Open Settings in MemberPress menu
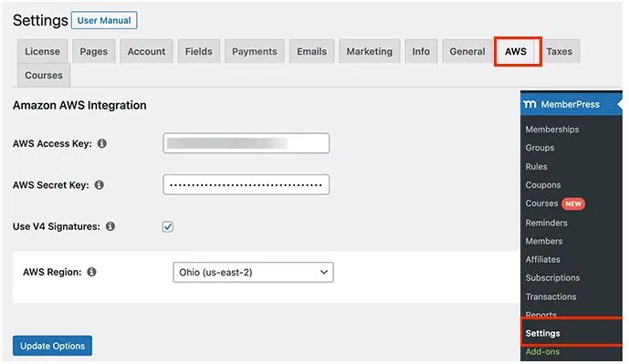629x364 pixels. click(x=543, y=333)
